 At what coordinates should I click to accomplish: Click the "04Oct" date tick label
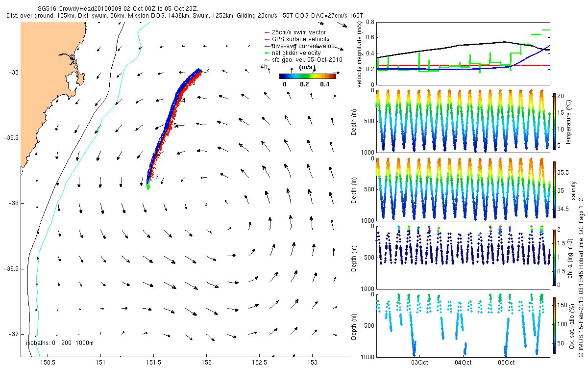pyautogui.click(x=463, y=363)
